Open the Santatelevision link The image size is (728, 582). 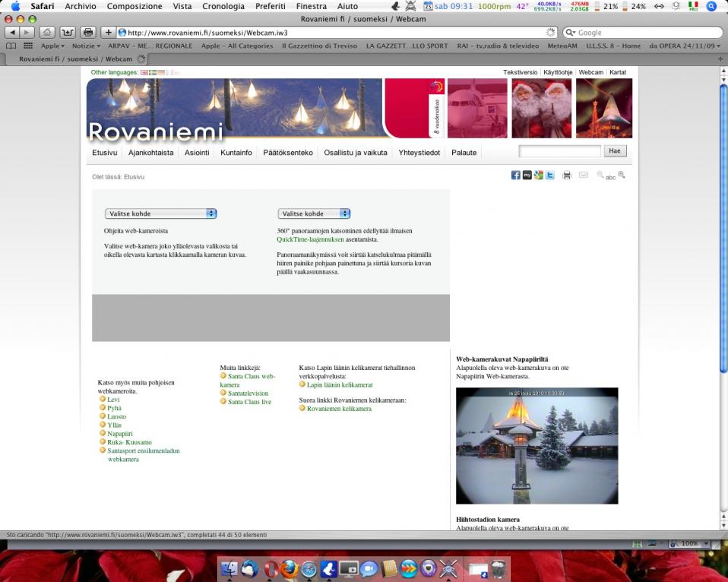[248, 393]
